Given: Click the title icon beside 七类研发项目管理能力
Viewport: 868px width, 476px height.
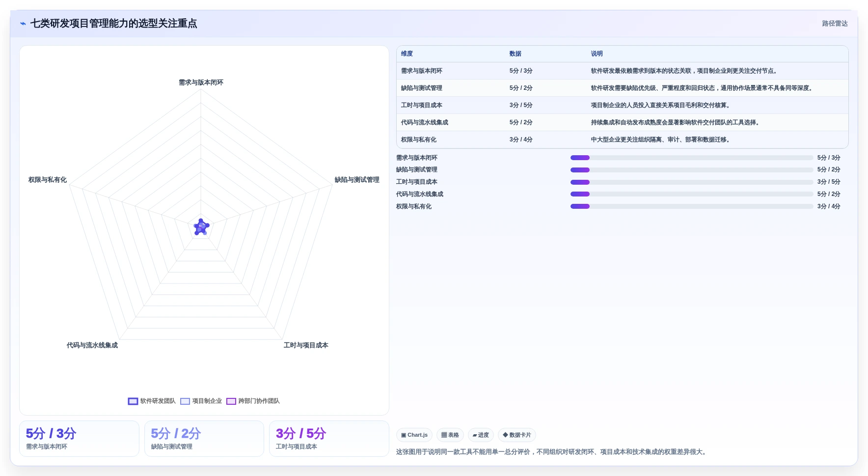Looking at the screenshot, I should point(23,24).
